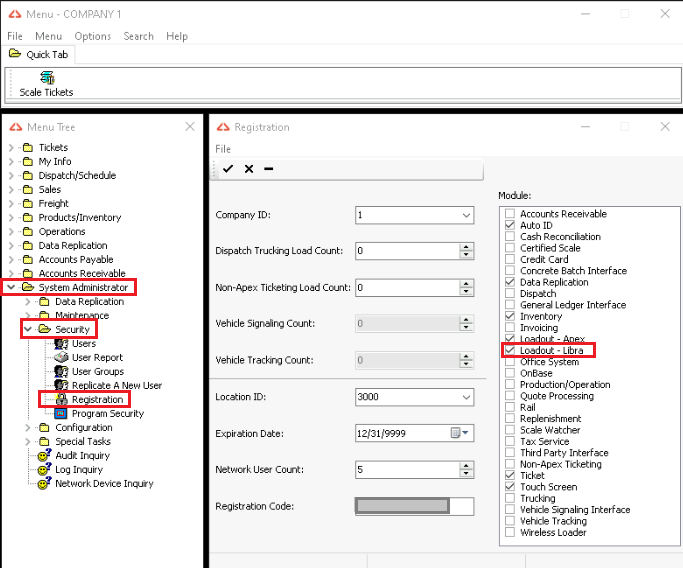Expand the Special Tasks tree node

(27, 441)
